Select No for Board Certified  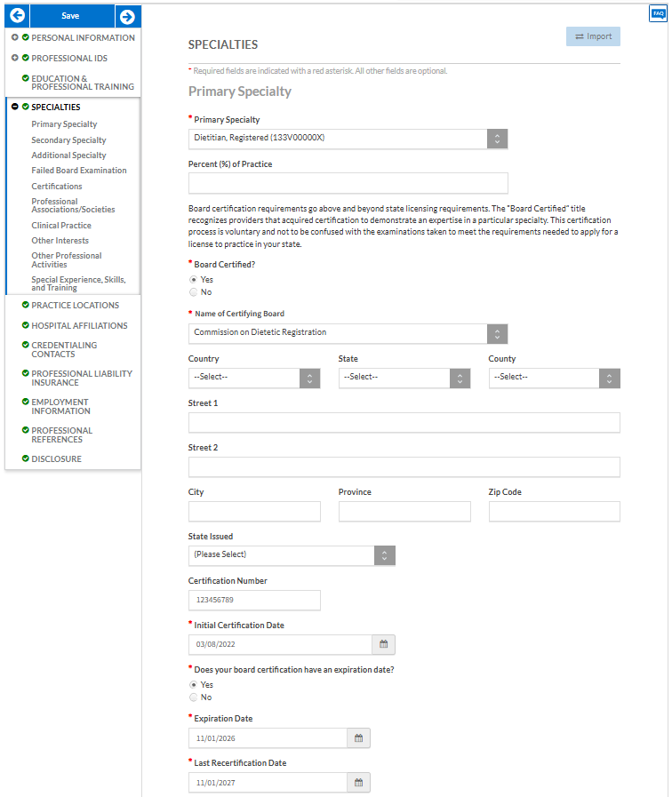[x=193, y=292]
